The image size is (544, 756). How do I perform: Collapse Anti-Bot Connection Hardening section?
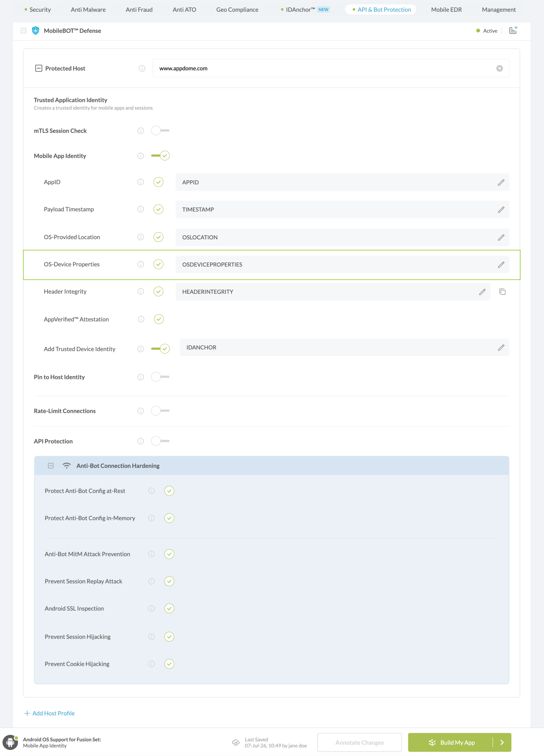pyautogui.click(x=51, y=466)
